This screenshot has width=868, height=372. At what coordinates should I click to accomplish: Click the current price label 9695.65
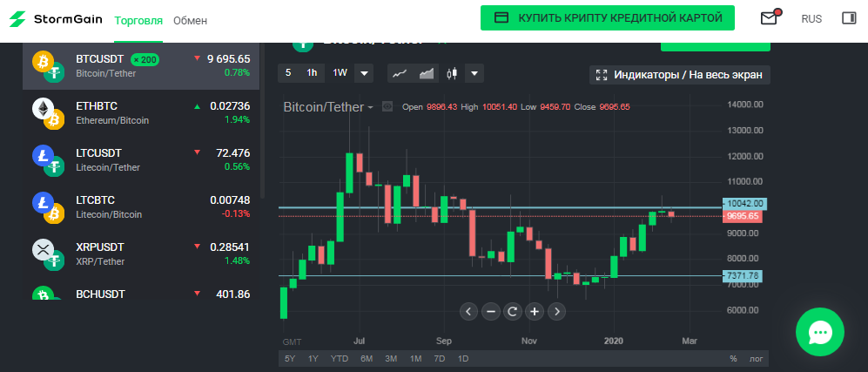[743, 216]
